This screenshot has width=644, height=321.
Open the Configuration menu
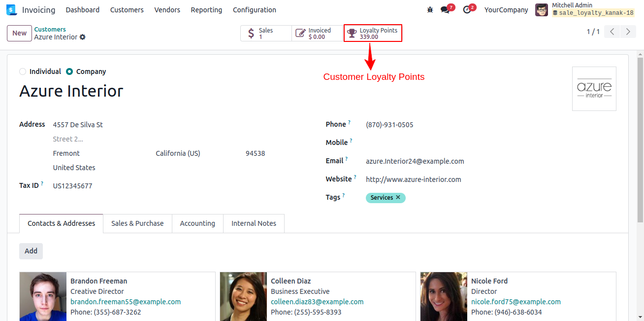[255, 10]
